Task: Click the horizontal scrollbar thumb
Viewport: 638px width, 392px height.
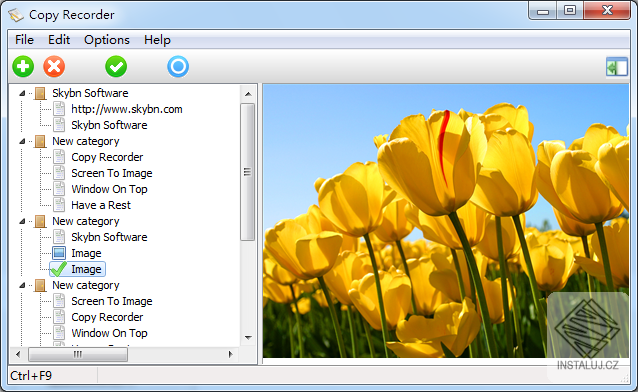Action: 78,355
